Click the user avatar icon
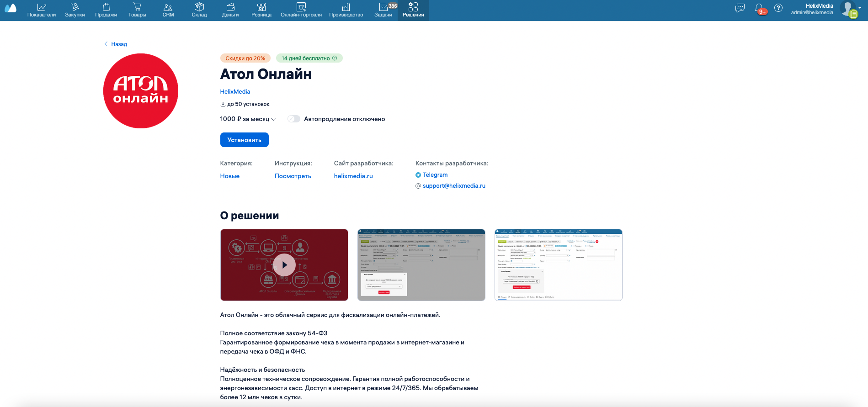 (x=849, y=9)
